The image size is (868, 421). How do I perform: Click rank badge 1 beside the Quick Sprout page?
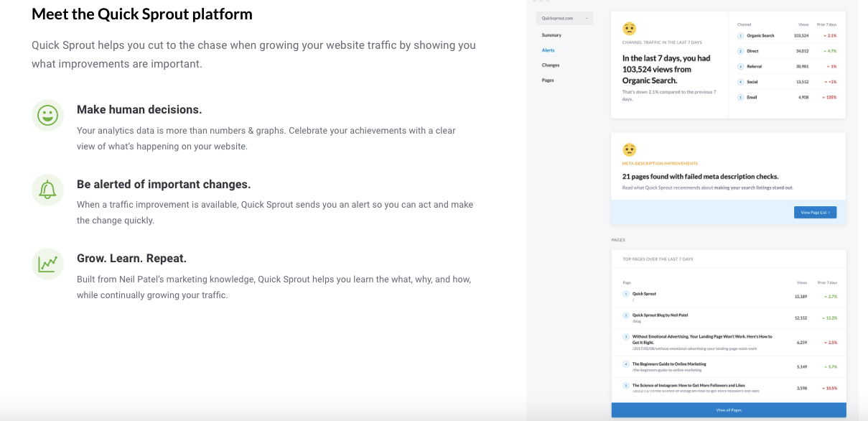tap(626, 295)
